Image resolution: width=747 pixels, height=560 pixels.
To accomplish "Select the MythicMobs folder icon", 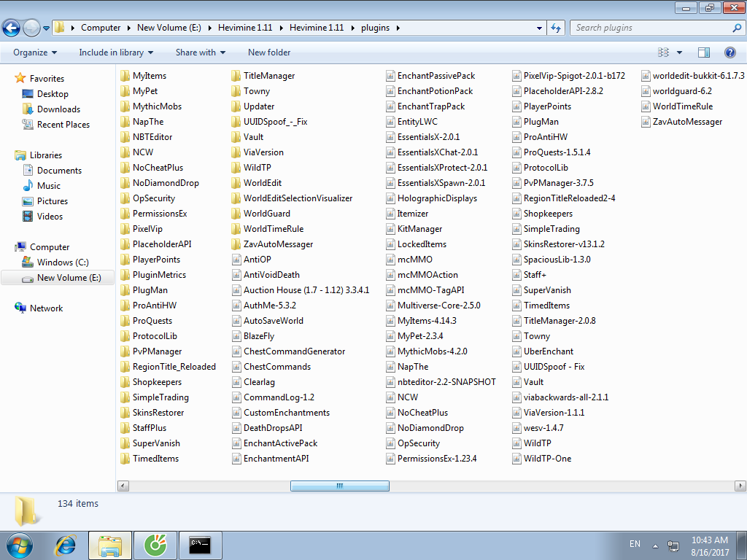I will click(x=125, y=106).
